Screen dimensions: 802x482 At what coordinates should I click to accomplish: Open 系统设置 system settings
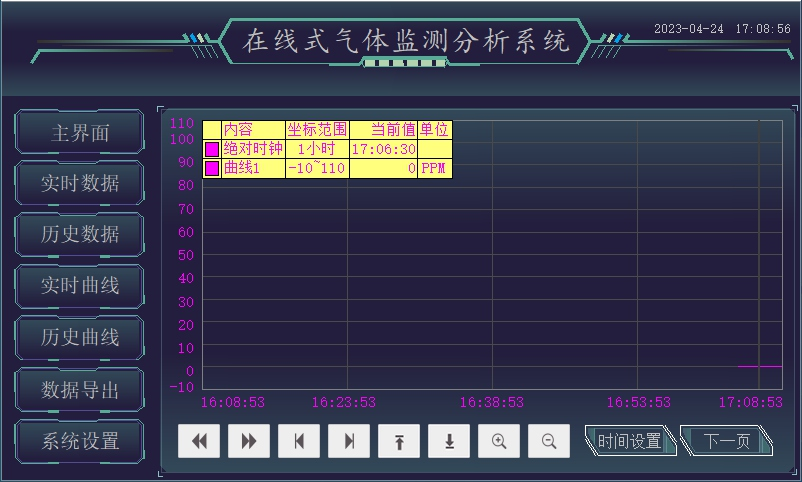click(80, 441)
